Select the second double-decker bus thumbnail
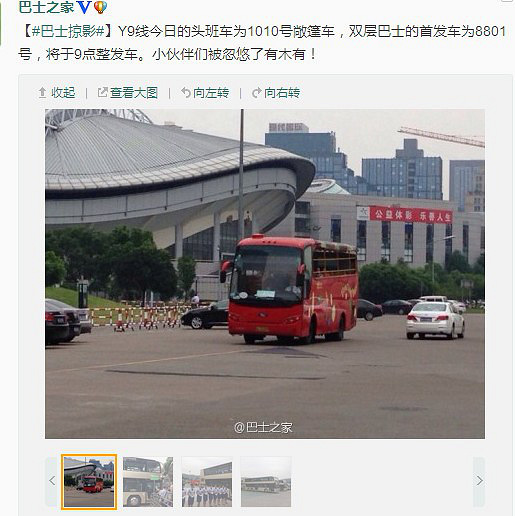 point(148,482)
